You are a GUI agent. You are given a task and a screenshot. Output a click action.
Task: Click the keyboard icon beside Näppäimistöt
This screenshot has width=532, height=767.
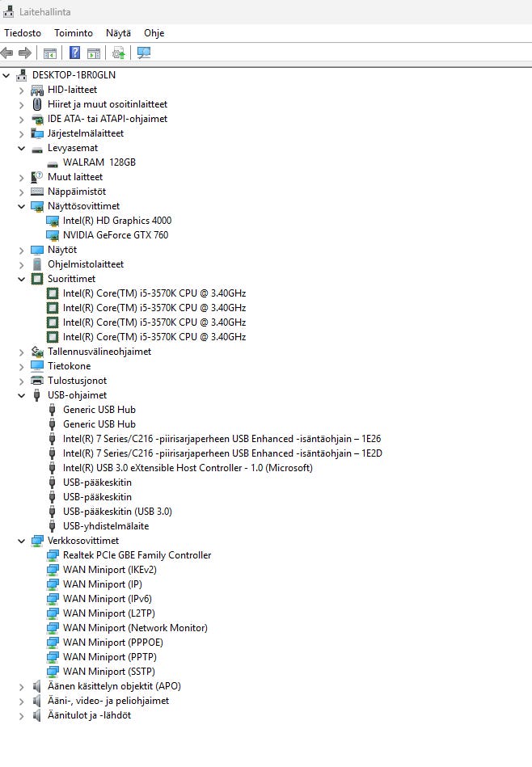(x=37, y=192)
